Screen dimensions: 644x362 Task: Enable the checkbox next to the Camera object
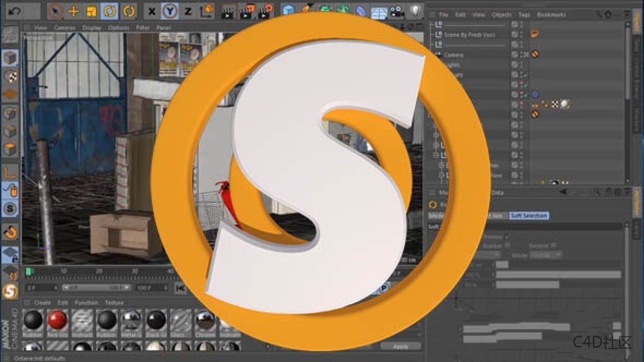[x=514, y=54]
